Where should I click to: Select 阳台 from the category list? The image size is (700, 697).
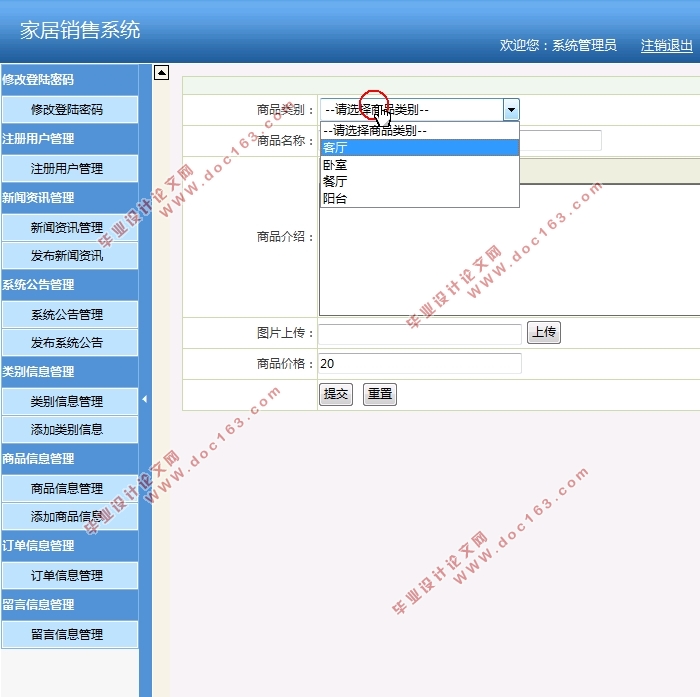coord(420,198)
